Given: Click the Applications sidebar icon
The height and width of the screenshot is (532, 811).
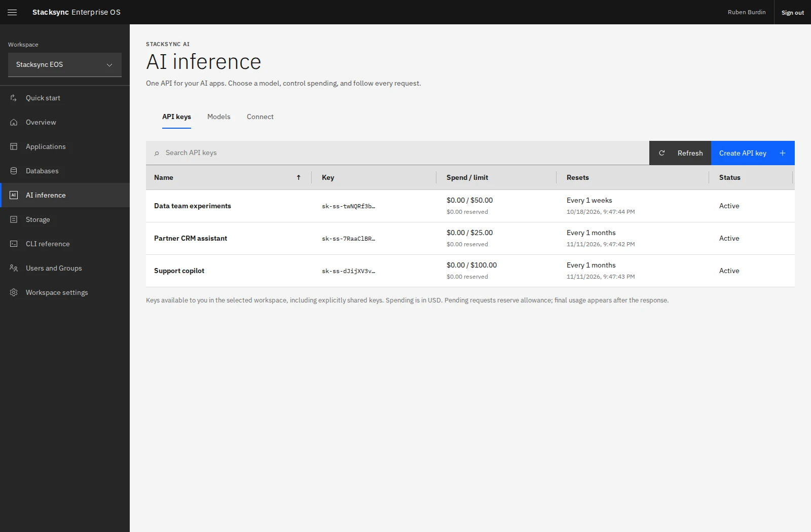Looking at the screenshot, I should click(x=14, y=146).
